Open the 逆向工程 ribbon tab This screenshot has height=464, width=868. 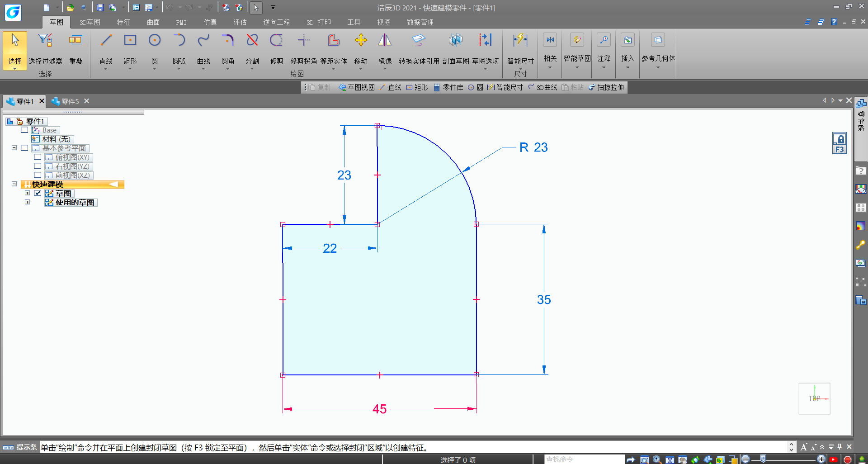tap(277, 22)
